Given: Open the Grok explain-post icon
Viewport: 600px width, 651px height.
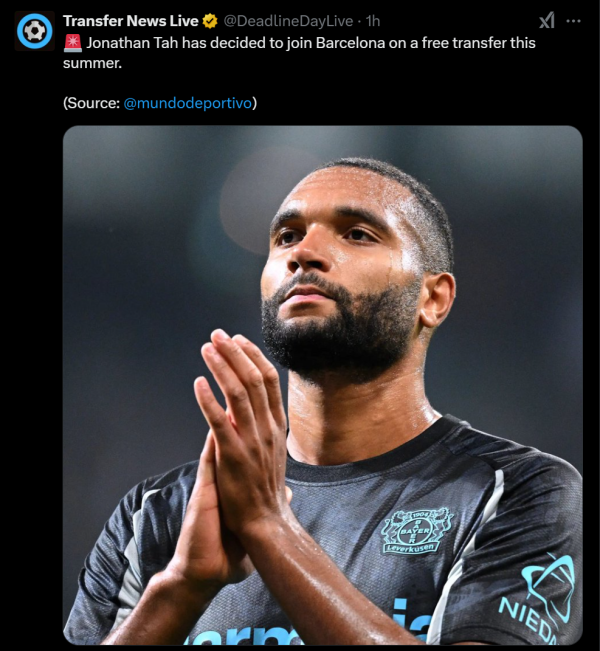Looking at the screenshot, I should [547, 20].
